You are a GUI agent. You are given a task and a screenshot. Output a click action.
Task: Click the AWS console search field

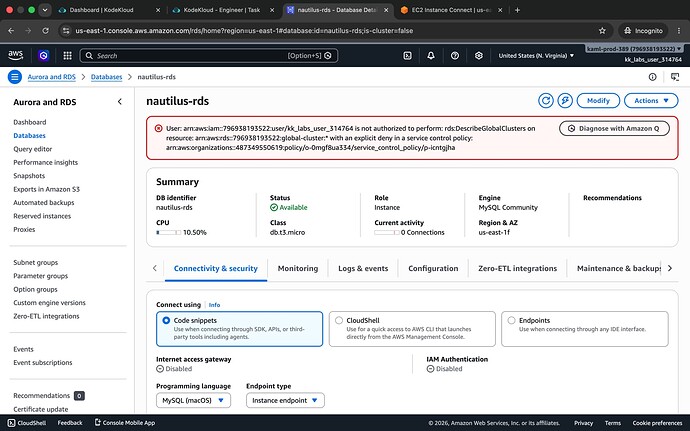click(x=209, y=55)
